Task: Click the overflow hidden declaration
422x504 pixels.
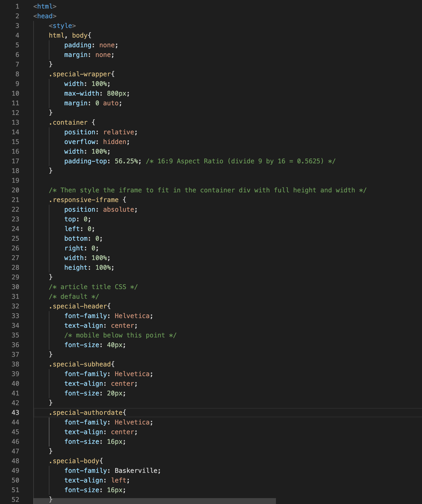Action: click(x=97, y=142)
